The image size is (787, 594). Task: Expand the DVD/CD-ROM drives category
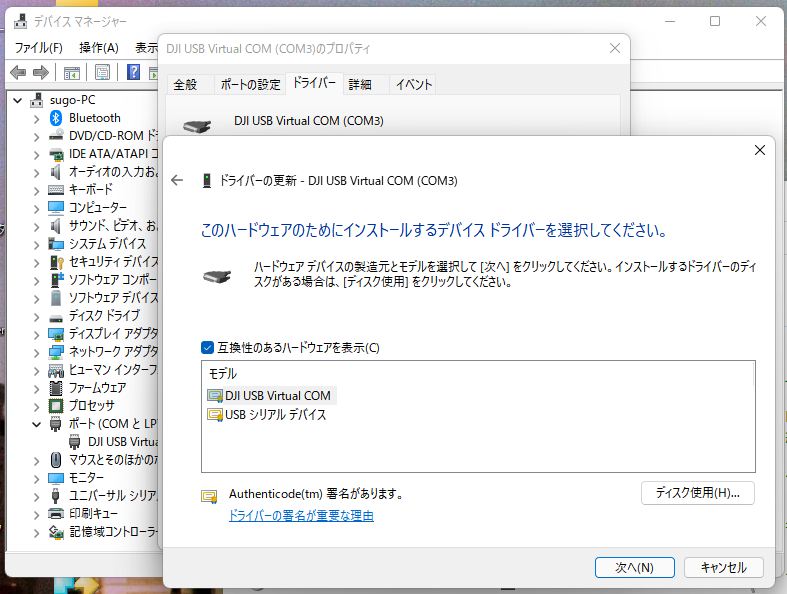coord(36,137)
